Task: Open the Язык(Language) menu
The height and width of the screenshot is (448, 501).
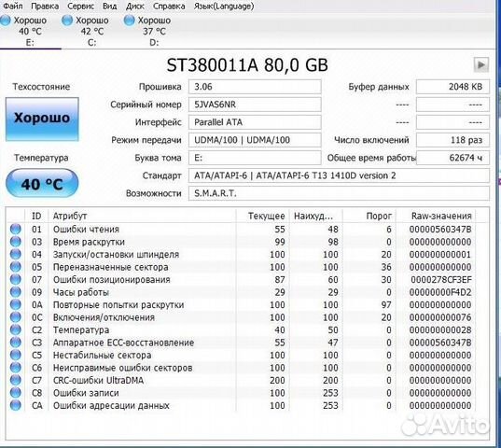Action: tap(224, 6)
